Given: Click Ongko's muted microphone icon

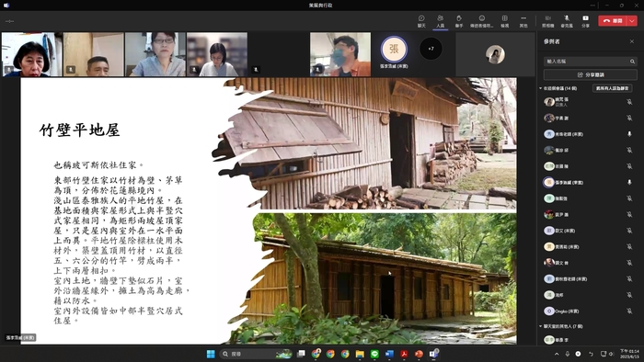Looking at the screenshot, I should [x=629, y=311].
